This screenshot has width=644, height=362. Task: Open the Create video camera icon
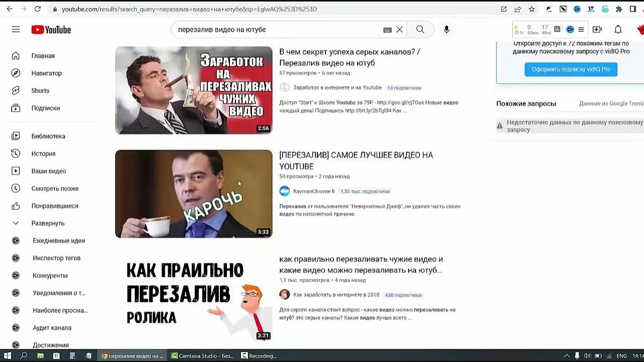[597, 30]
